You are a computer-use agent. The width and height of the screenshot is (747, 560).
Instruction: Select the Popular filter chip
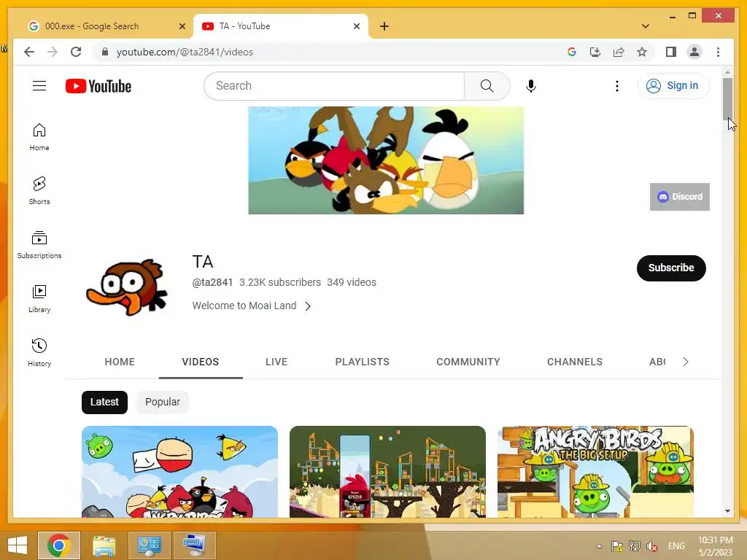[x=163, y=402]
